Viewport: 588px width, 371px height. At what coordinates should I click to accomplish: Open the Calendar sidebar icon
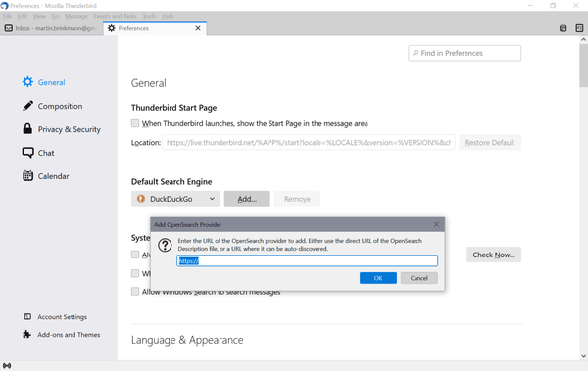pyautogui.click(x=27, y=176)
